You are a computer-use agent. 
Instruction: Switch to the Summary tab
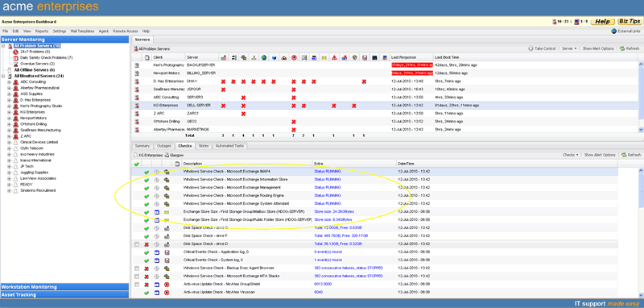tap(142, 146)
